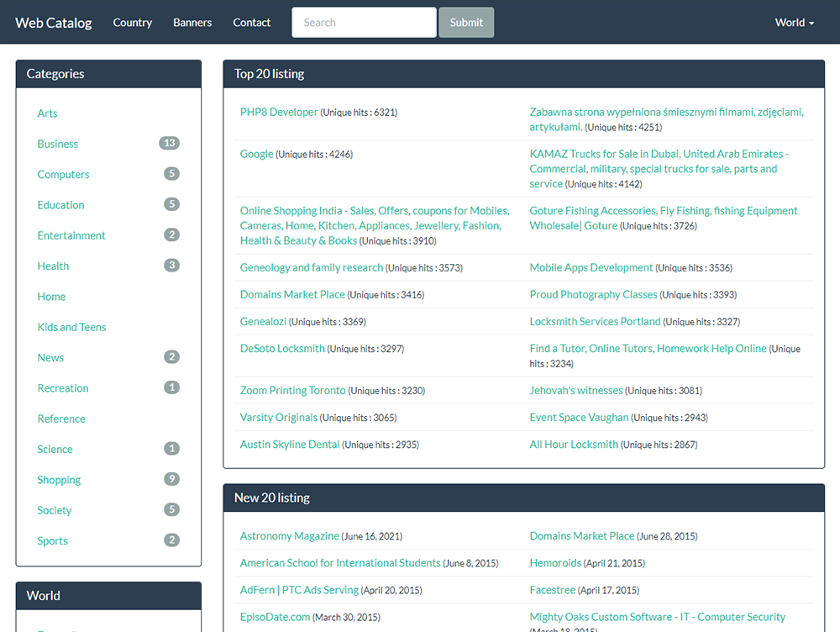Screen dimensions: 840x632
Task: Click into the Search input field
Action: [363, 22]
